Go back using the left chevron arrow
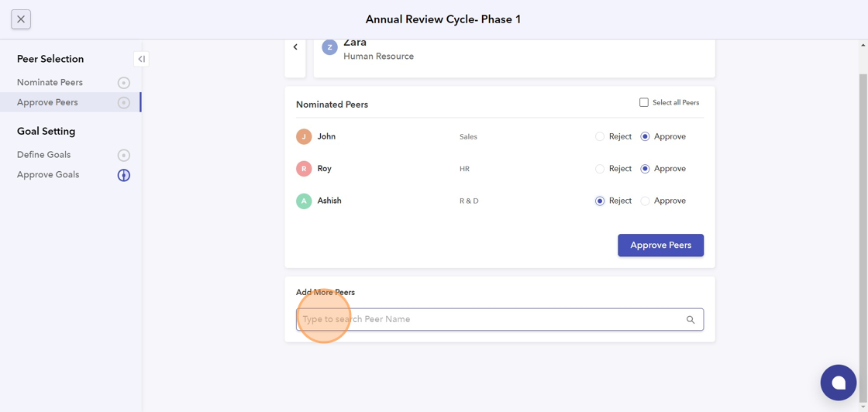The height and width of the screenshot is (412, 868). pyautogui.click(x=295, y=47)
